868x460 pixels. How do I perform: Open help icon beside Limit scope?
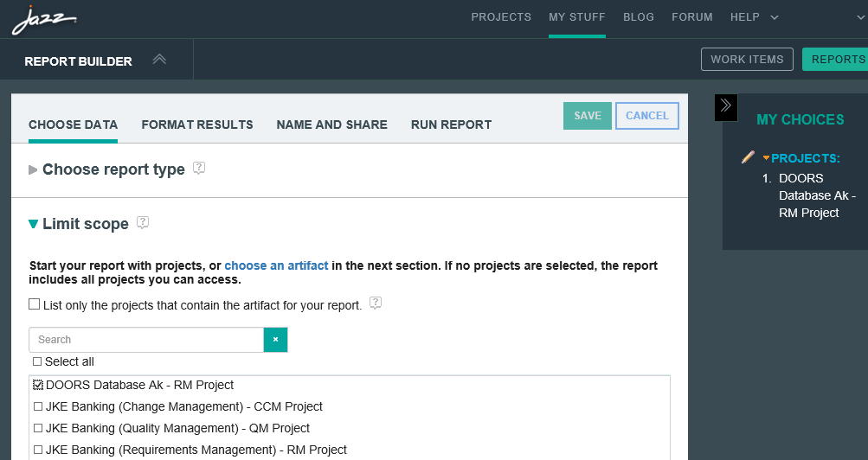pyautogui.click(x=143, y=222)
